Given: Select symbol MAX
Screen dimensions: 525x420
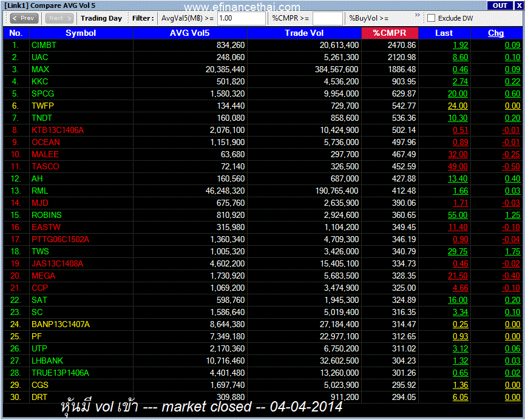Looking at the screenshot, I should point(41,69).
